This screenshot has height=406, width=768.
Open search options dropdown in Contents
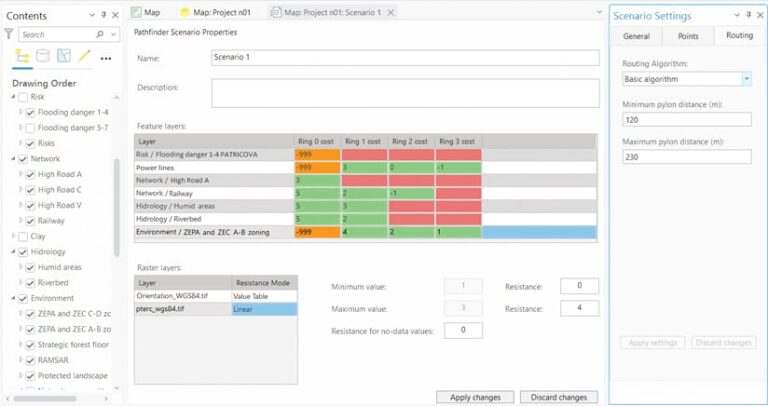click(114, 34)
